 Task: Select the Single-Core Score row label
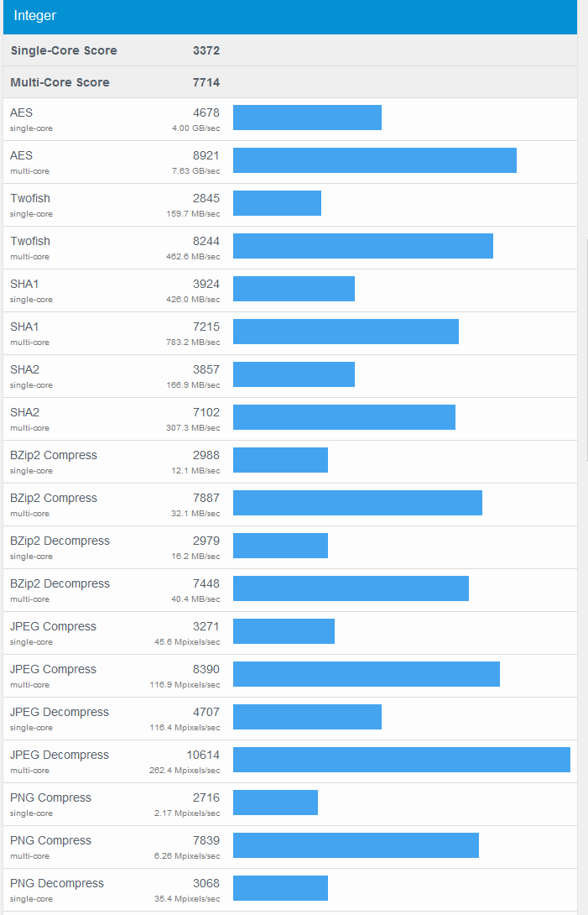click(x=64, y=50)
